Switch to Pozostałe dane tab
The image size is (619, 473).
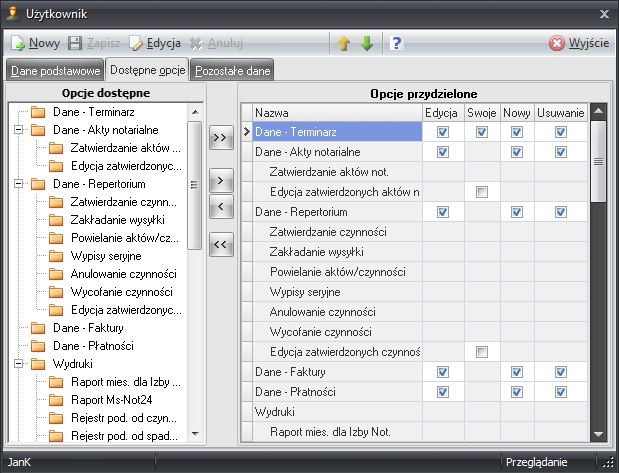pyautogui.click(x=232, y=71)
